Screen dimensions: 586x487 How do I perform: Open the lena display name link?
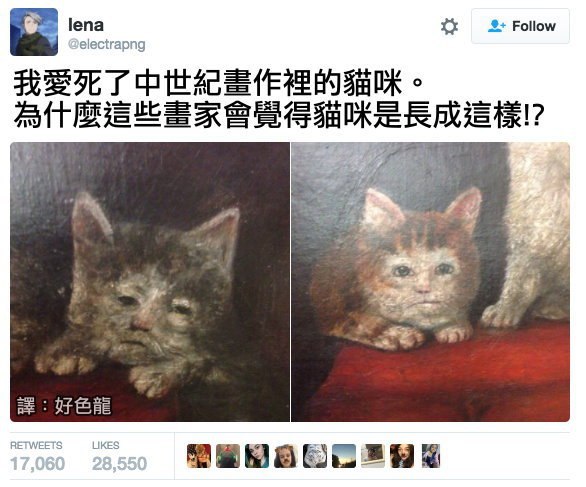[x=86, y=25]
